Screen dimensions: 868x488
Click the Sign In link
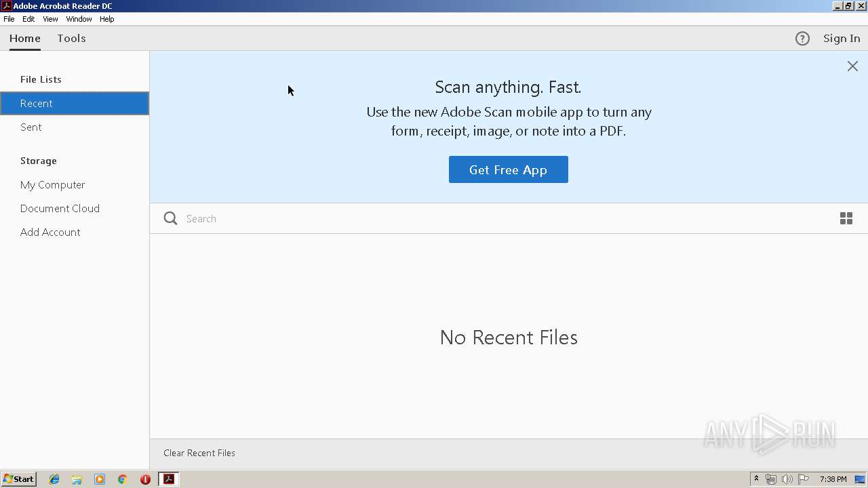[842, 39]
